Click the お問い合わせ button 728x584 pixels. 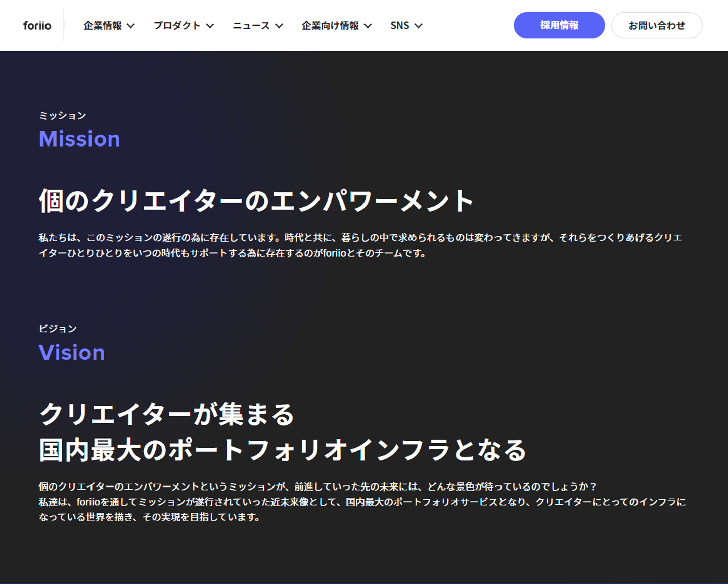tap(657, 25)
